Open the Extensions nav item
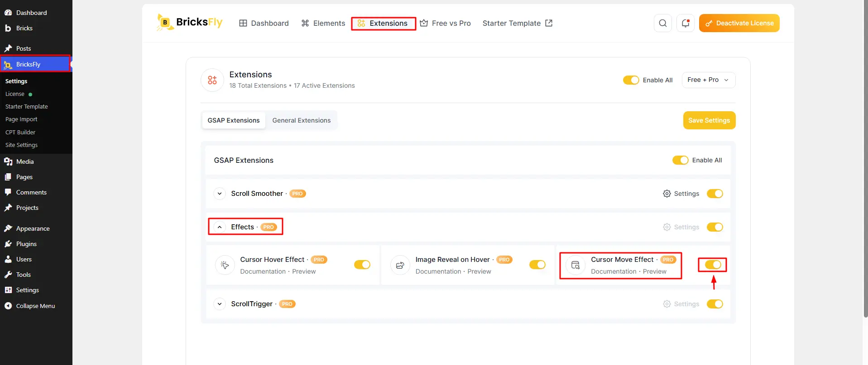 [x=383, y=23]
